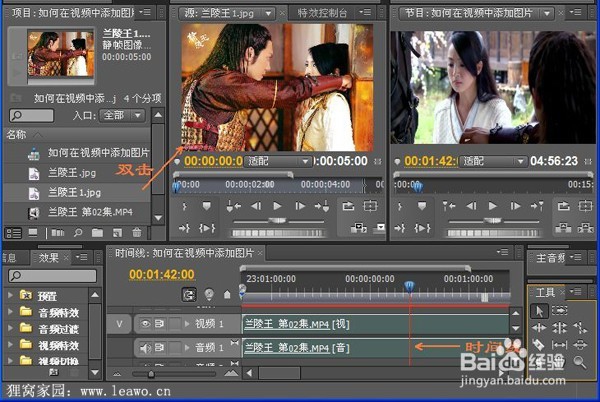Step forward one frame in source monitor
Screen dimensions: 600x402
300,207
